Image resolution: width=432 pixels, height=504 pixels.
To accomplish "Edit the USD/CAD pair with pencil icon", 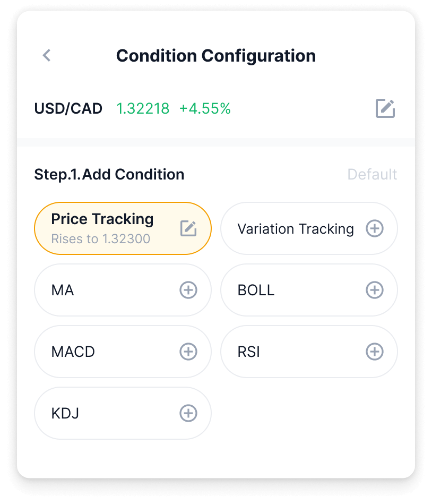I will pyautogui.click(x=385, y=108).
